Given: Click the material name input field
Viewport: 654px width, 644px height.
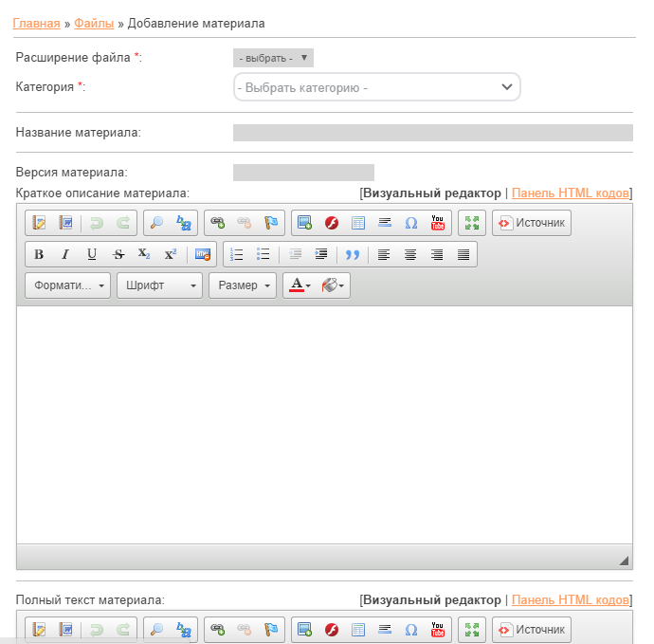Looking at the screenshot, I should point(432,133).
